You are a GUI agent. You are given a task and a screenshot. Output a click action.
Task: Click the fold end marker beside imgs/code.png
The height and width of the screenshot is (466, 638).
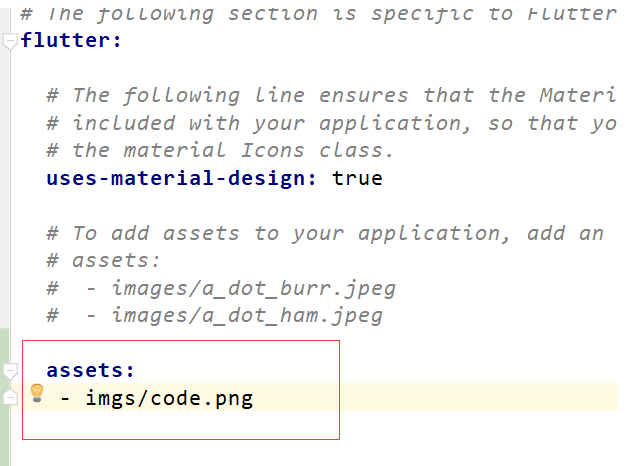click(x=10, y=396)
